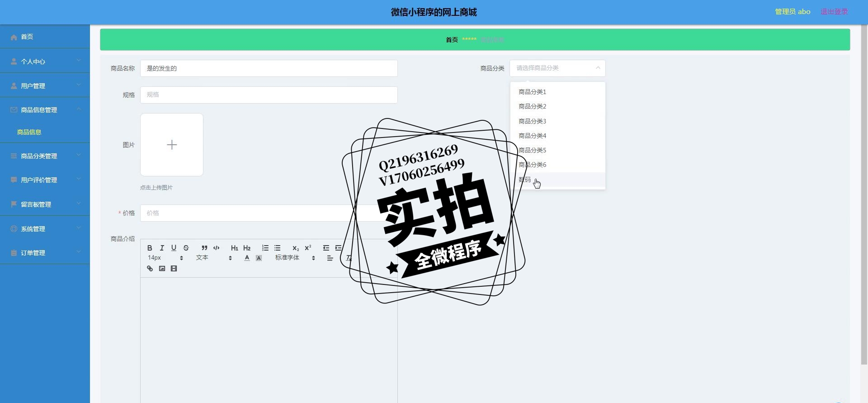The width and height of the screenshot is (868, 403).
Task: Expand 用户评价管理 in the sidebar
Action: click(45, 180)
